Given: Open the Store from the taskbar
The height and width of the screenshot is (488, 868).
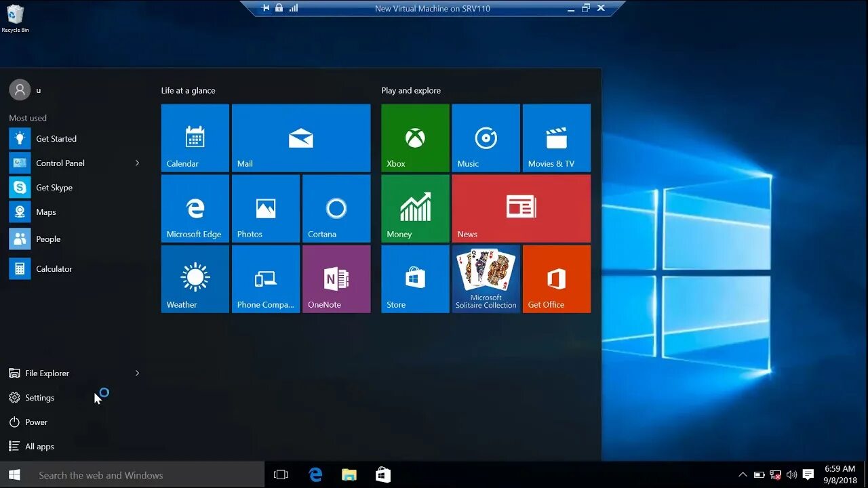Looking at the screenshot, I should [383, 475].
